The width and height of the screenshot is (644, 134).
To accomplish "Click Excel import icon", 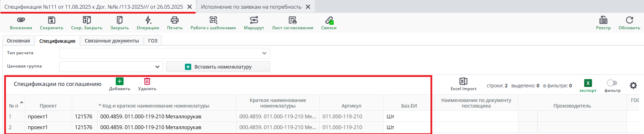I will [x=463, y=81].
